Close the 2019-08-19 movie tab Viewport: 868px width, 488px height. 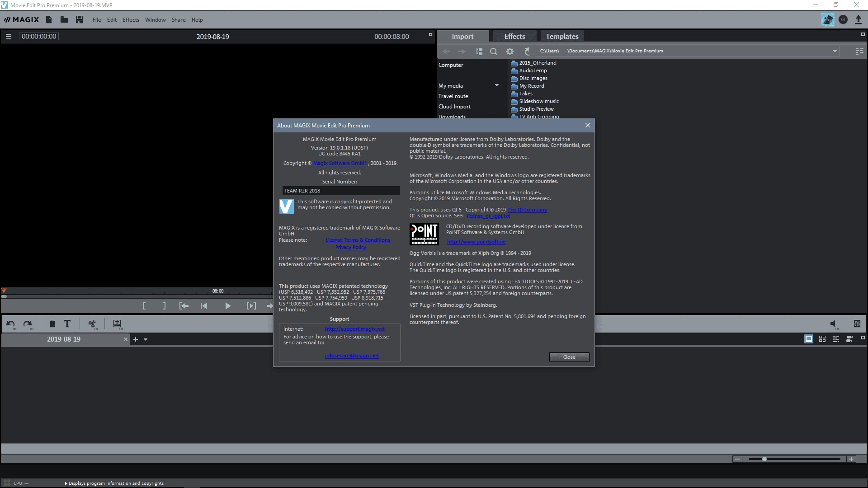[126, 339]
